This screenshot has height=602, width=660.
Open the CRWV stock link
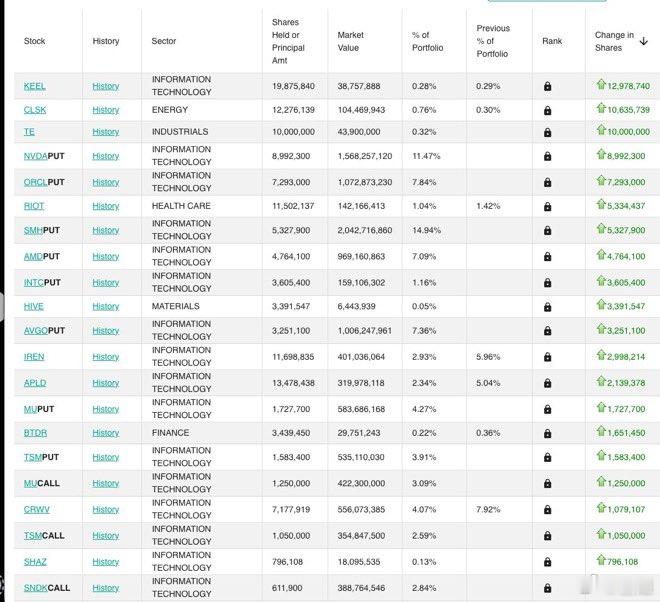click(37, 509)
